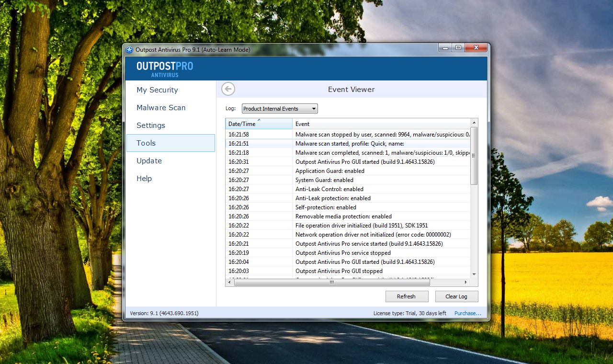Open Help in sidebar

[x=144, y=178]
